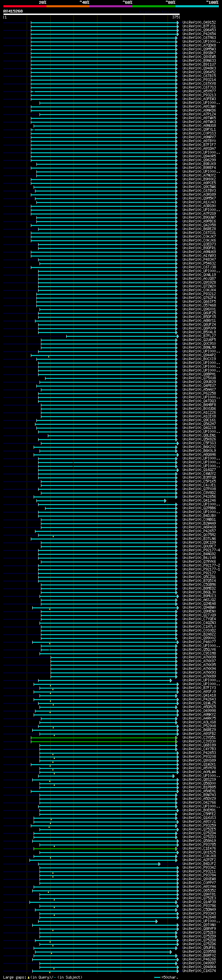Image resolution: width=222 pixels, height=980 pixels.
Task: Select hit UniRef100_P42653
Action: coord(199,753)
